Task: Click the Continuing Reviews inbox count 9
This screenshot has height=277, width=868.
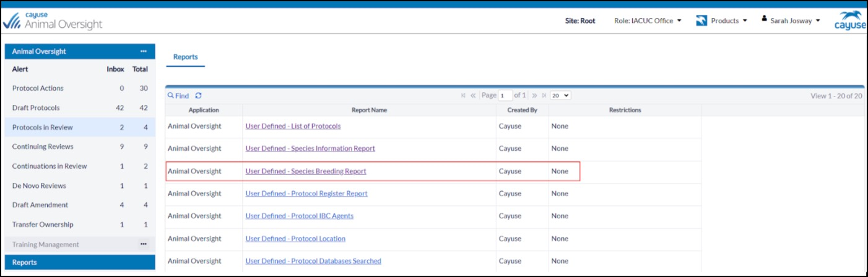Action: (122, 147)
